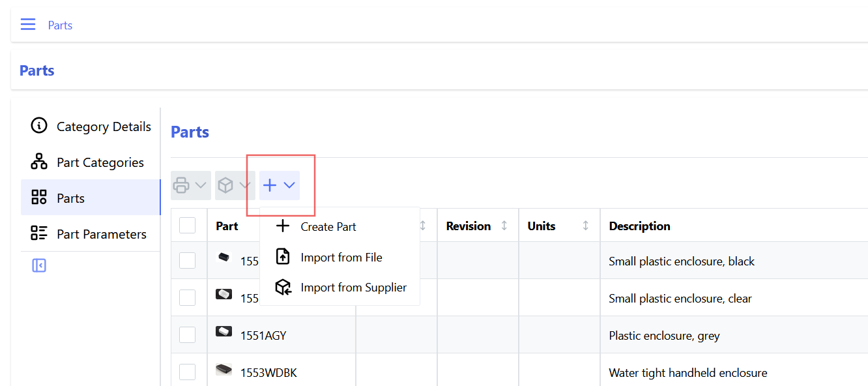The height and width of the screenshot is (386, 868).
Task: Toggle the select-all checkbox in table header
Action: point(188,225)
